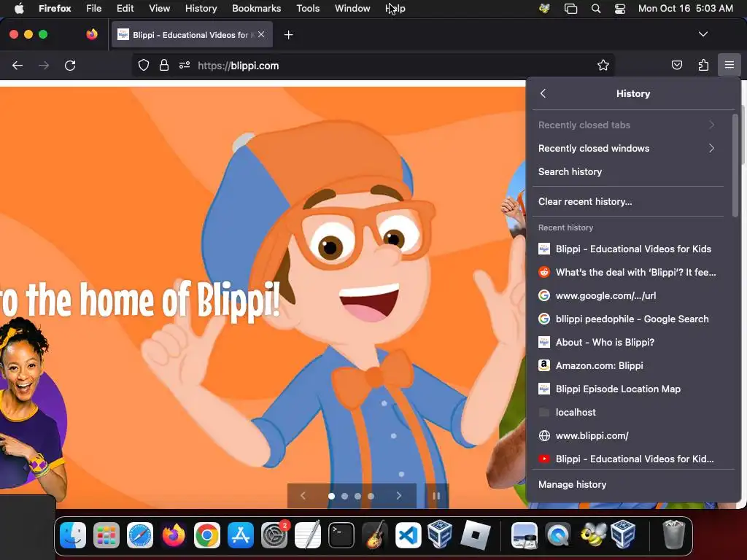747x560 pixels.
Task: Open Spotlight search in the menu bar
Action: [x=595, y=8]
